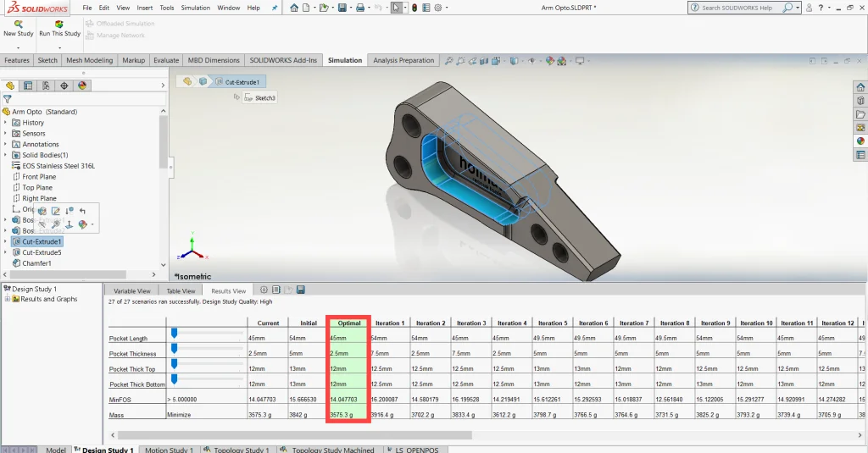
Task: Expand the Results and Graphs folder
Action: (x=7, y=299)
